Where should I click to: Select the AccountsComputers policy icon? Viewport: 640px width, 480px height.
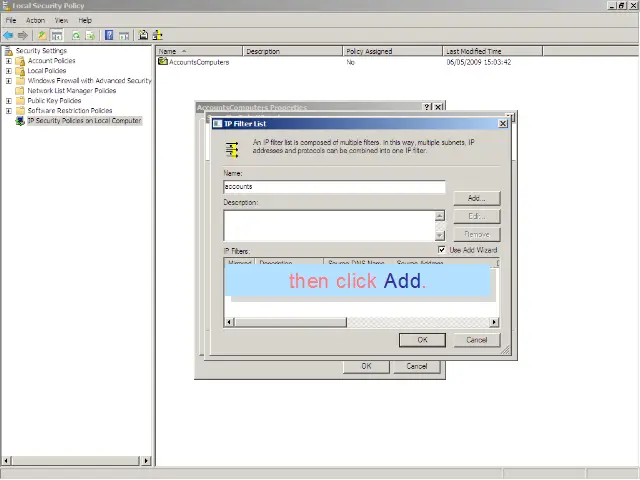tap(163, 62)
